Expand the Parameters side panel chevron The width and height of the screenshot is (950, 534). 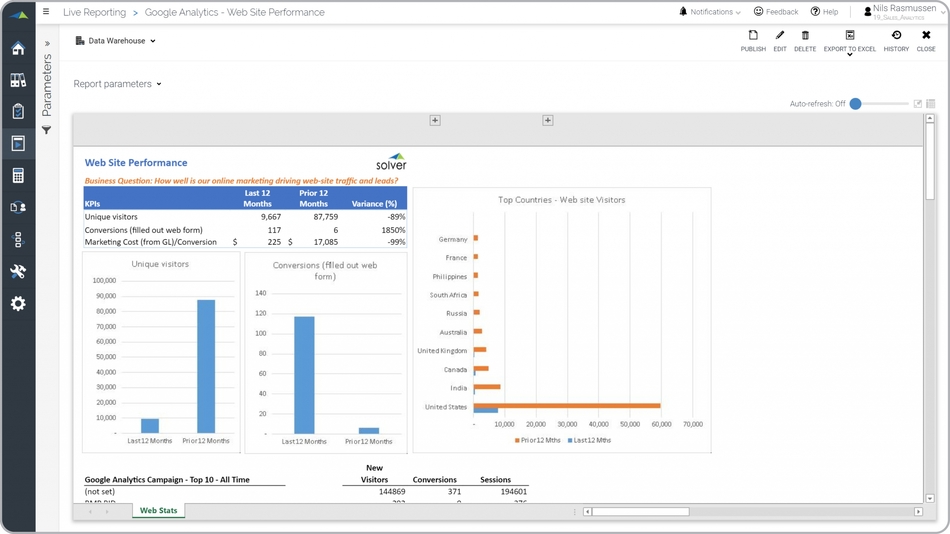point(46,44)
